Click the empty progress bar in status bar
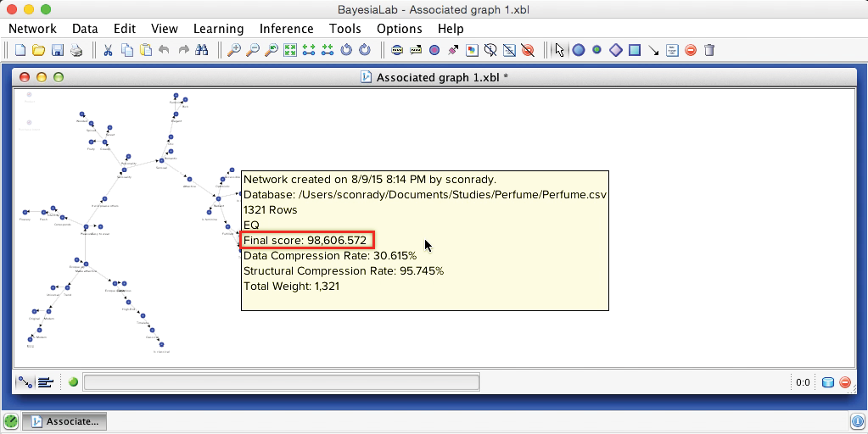Image resolution: width=868 pixels, height=434 pixels. pyautogui.click(x=281, y=382)
